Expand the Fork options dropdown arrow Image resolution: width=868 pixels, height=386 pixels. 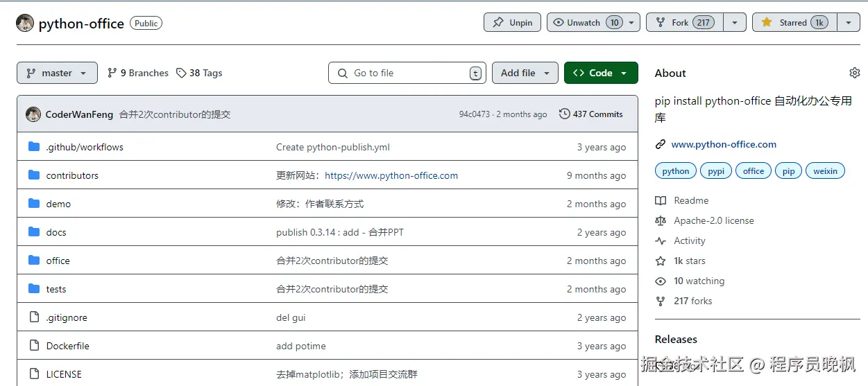coord(735,22)
